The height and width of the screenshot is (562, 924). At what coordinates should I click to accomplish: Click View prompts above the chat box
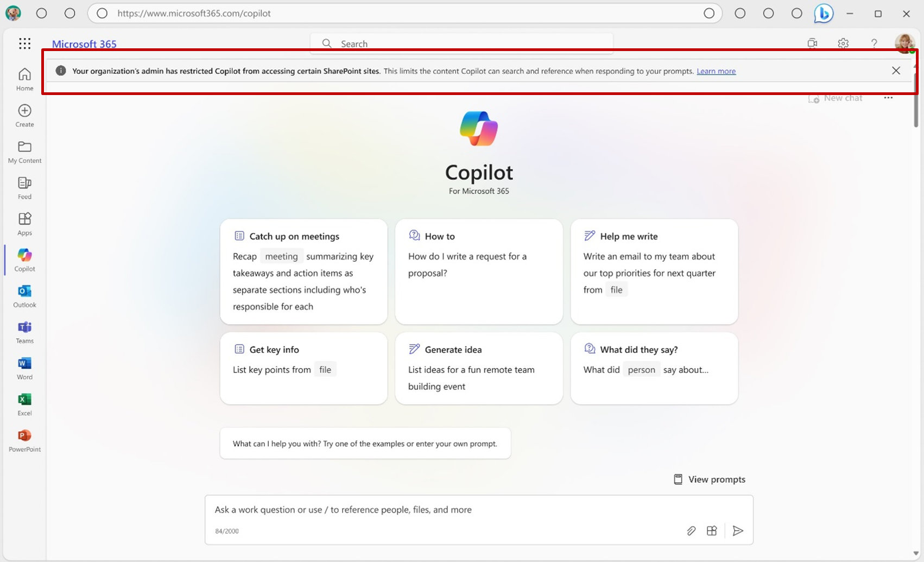pyautogui.click(x=709, y=479)
